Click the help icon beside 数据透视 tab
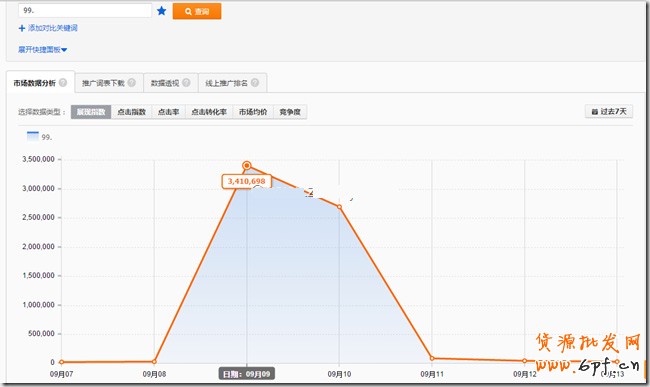 pos(186,82)
